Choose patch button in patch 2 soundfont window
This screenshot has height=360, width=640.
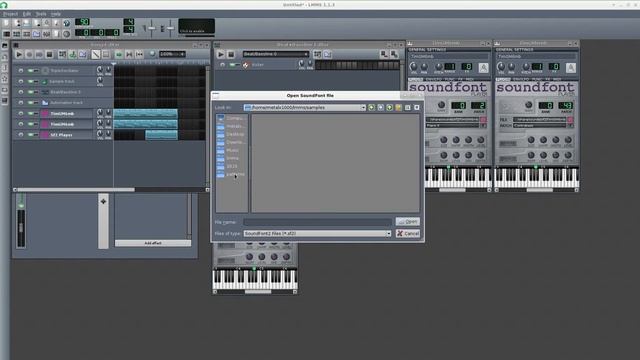(483, 126)
